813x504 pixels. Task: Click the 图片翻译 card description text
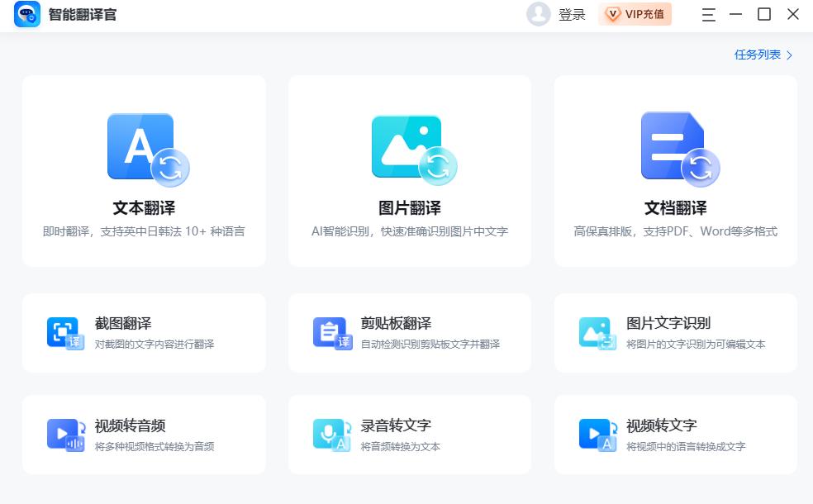[409, 232]
